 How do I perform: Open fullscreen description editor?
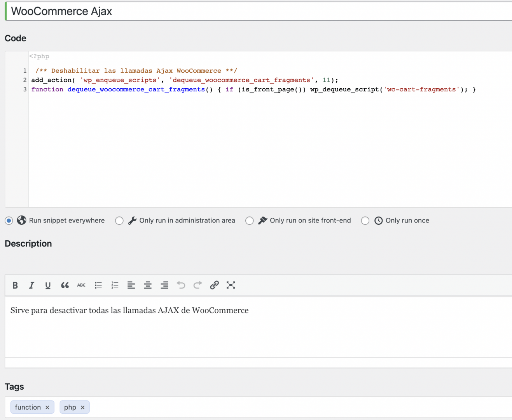[x=231, y=285]
